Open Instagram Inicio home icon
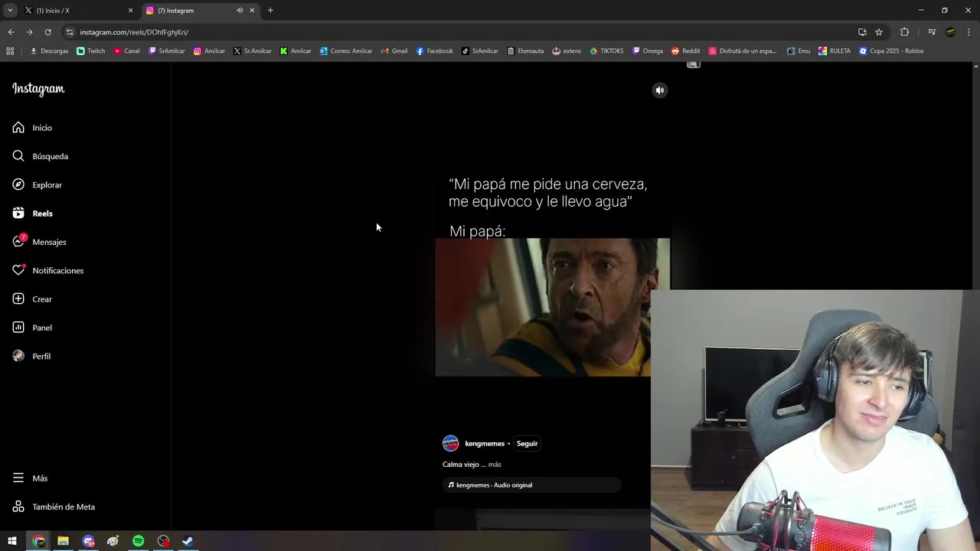980x551 pixels. [18, 128]
